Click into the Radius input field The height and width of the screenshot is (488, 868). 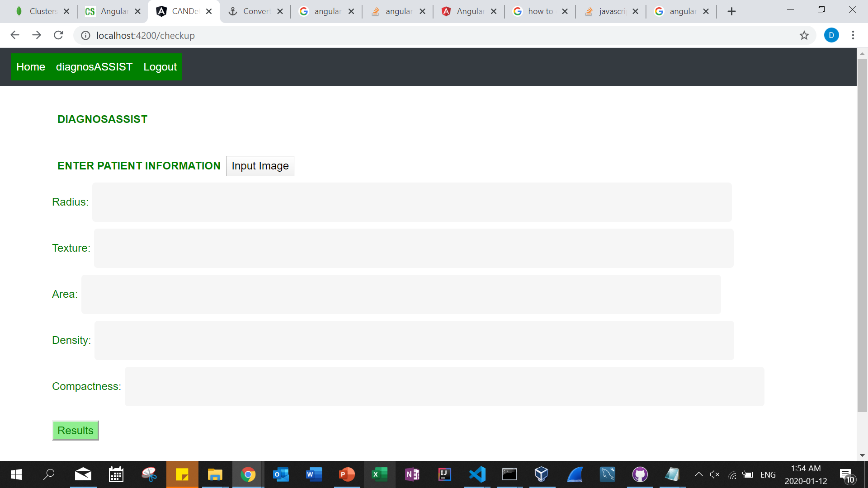coord(411,202)
